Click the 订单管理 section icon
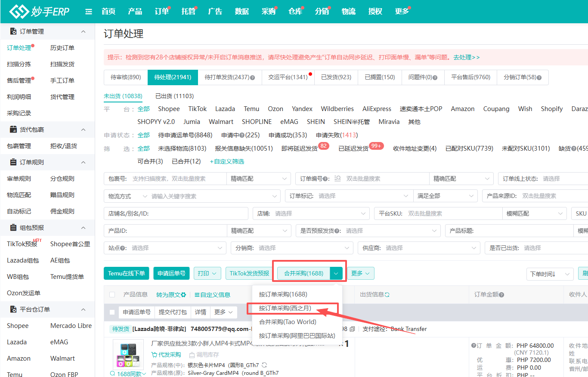The width and height of the screenshot is (588, 377). tap(13, 31)
